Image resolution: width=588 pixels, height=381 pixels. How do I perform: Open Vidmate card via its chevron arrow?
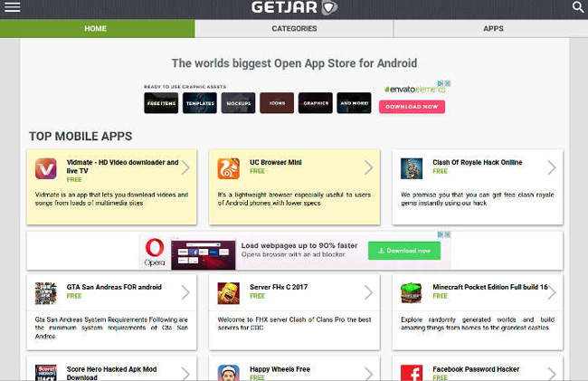point(185,167)
